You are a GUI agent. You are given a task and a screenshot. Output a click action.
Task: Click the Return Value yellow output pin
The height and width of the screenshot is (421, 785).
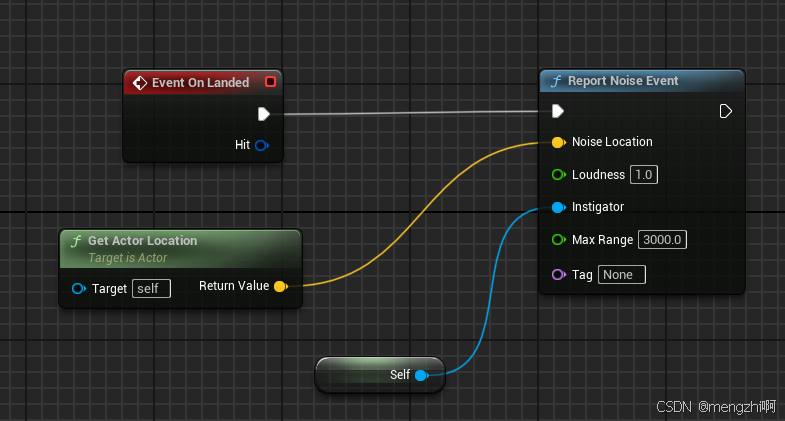281,286
